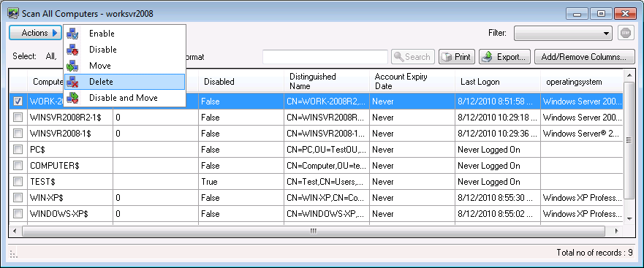Check the WIN-XP$ row checkbox
This screenshot has width=644, height=268.
click(18, 198)
